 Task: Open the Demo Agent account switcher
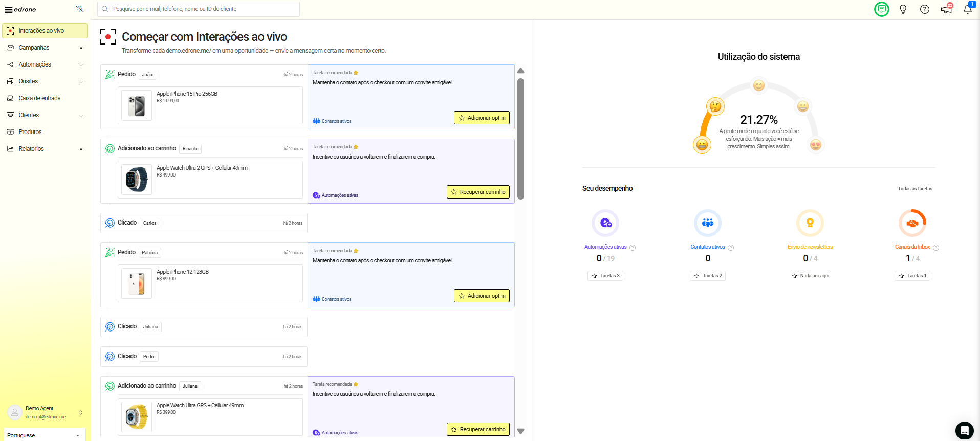pos(80,412)
